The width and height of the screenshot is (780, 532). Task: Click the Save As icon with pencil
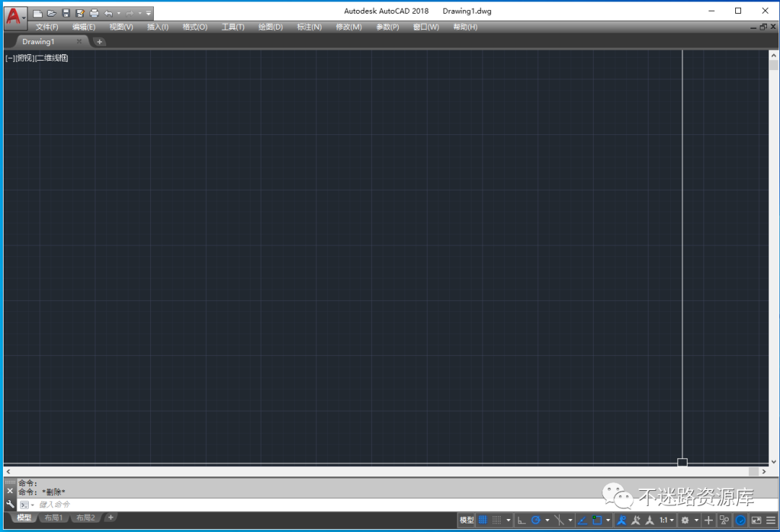pos(80,14)
